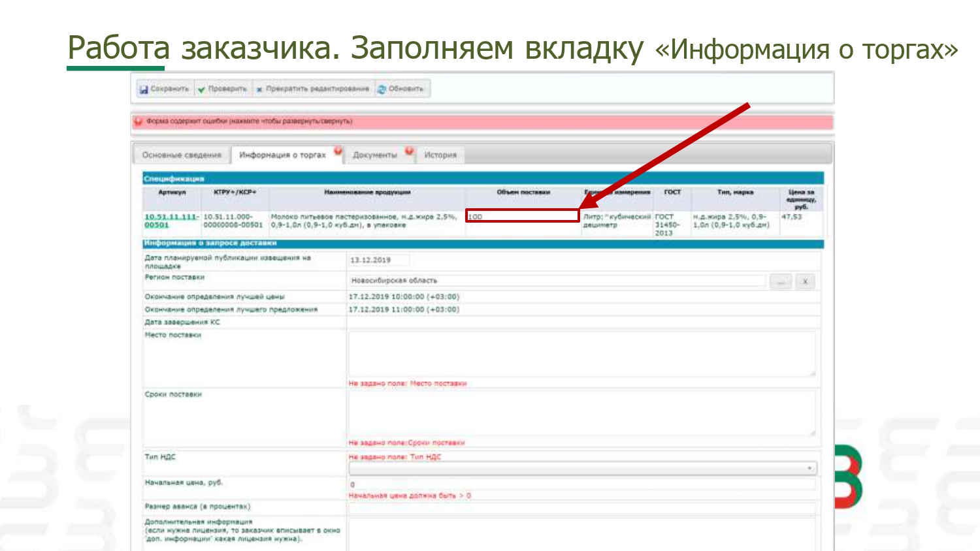Image resolution: width=980 pixels, height=551 pixels.
Task: Click the Обновить (Refresh) button
Action: [400, 89]
